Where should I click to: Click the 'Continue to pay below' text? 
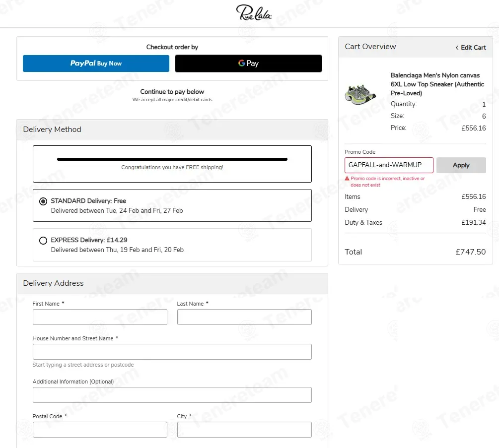[x=172, y=92]
